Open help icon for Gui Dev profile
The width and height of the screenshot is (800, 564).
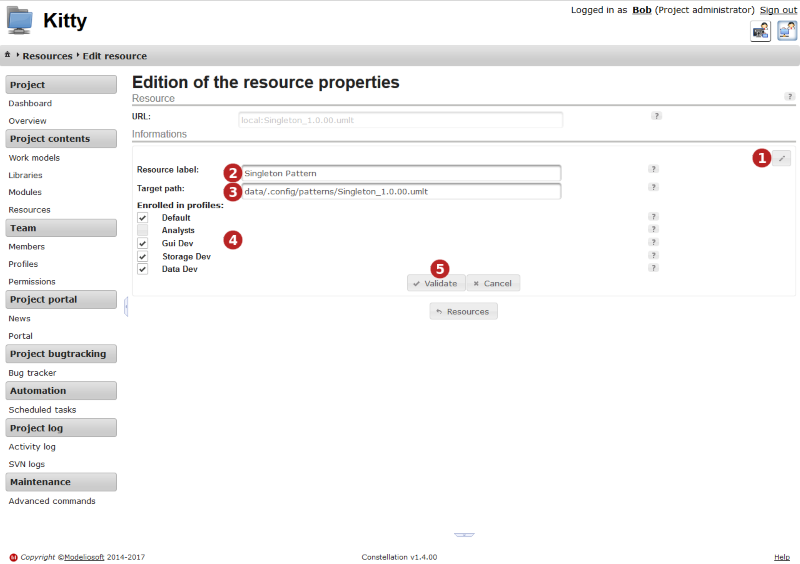tap(653, 242)
